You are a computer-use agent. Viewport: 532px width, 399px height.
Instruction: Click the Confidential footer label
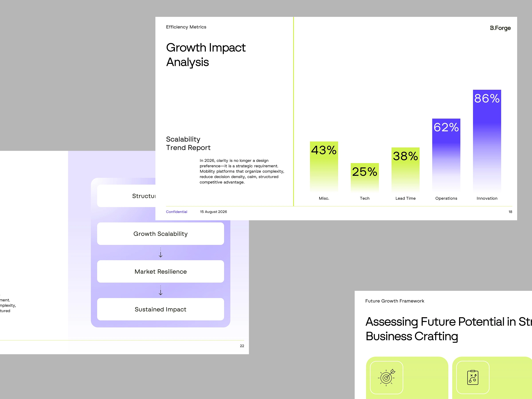(x=176, y=212)
